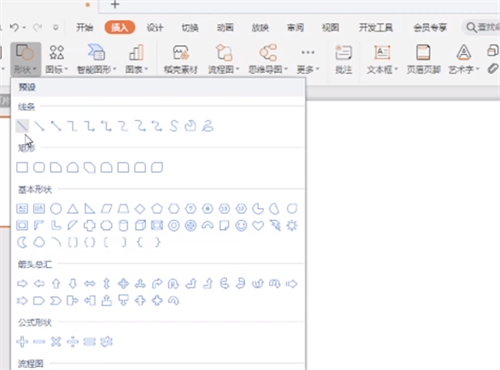Click the 稻壳素材 materials button

(x=181, y=59)
